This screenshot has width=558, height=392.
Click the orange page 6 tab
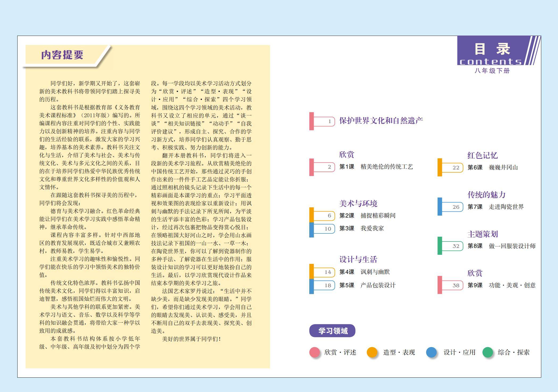[324, 216]
